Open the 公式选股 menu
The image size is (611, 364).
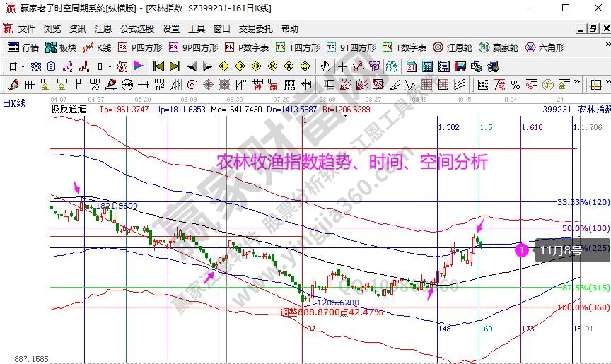[136, 29]
